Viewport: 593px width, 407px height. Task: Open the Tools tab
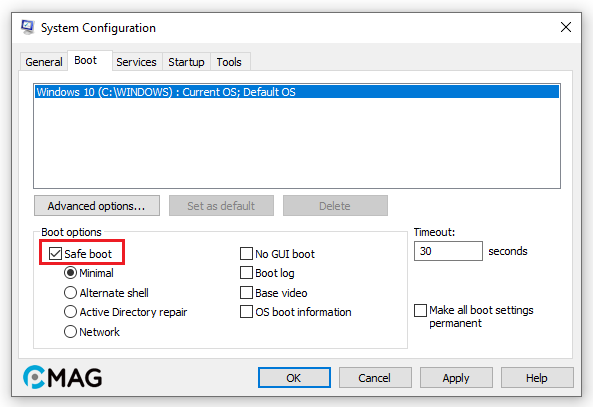229,62
